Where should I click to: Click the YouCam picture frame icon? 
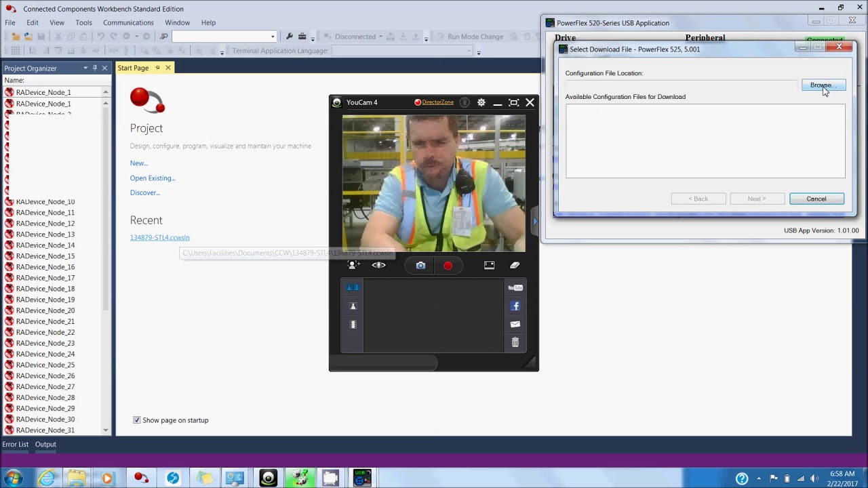tap(489, 265)
